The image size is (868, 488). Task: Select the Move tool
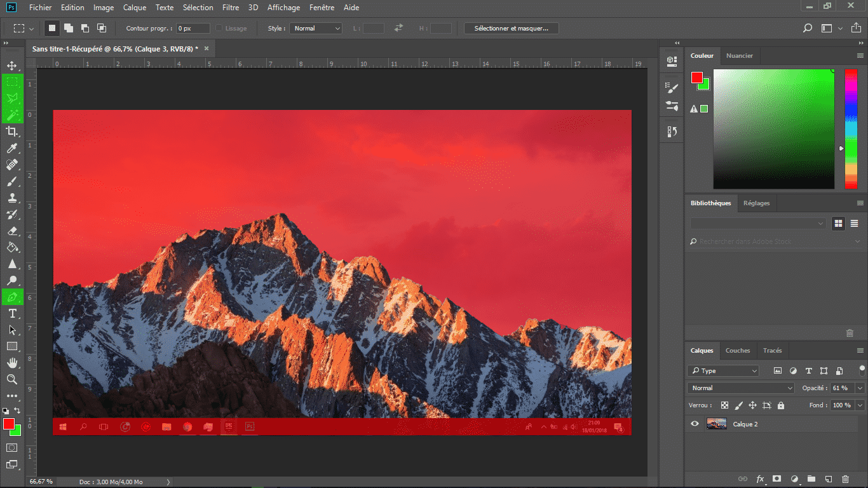pyautogui.click(x=12, y=65)
